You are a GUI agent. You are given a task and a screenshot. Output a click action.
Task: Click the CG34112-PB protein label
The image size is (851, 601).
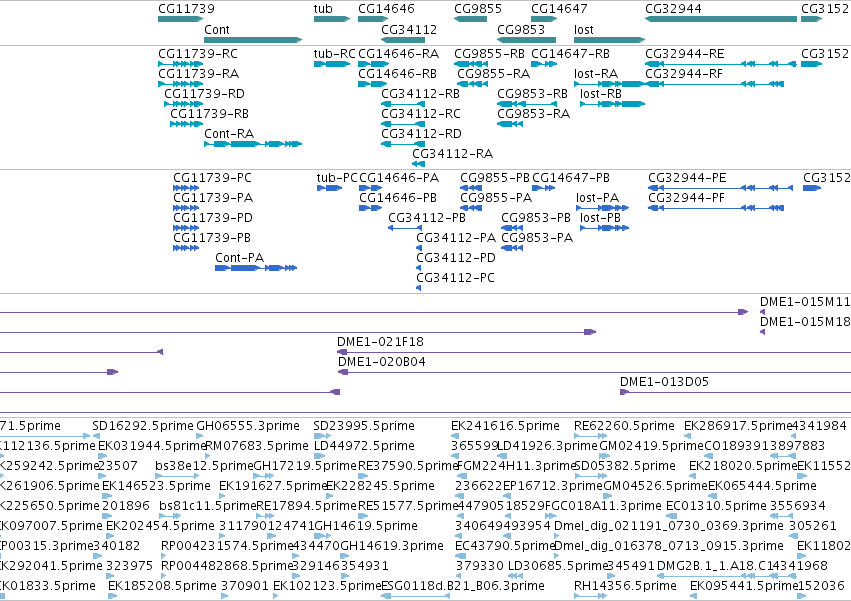point(427,218)
